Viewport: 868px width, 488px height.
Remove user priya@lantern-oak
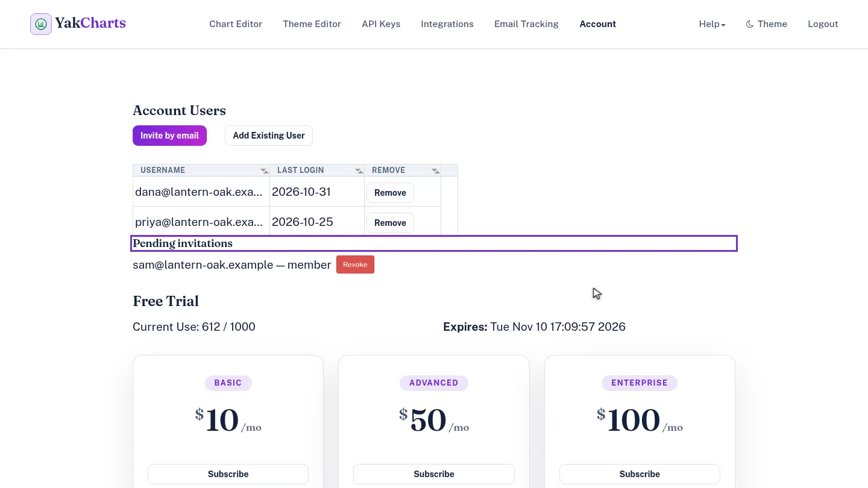[x=390, y=223]
